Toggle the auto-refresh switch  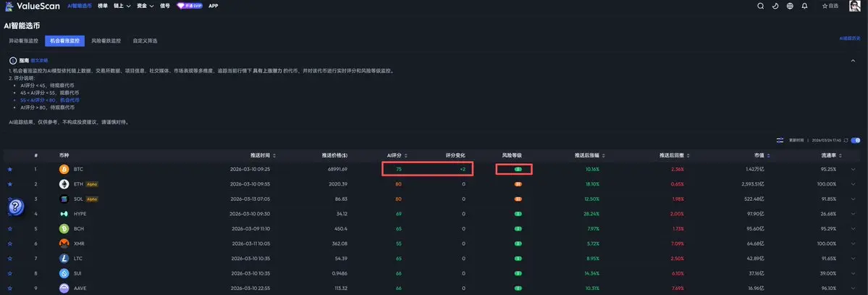tap(856, 141)
